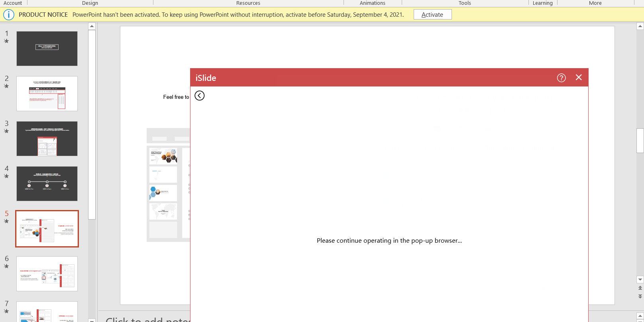This screenshot has width=644, height=322.
Task: Click the Activate button
Action: (x=432, y=14)
